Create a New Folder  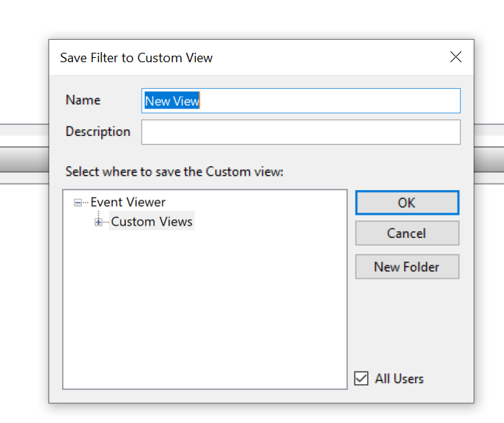coord(407,267)
